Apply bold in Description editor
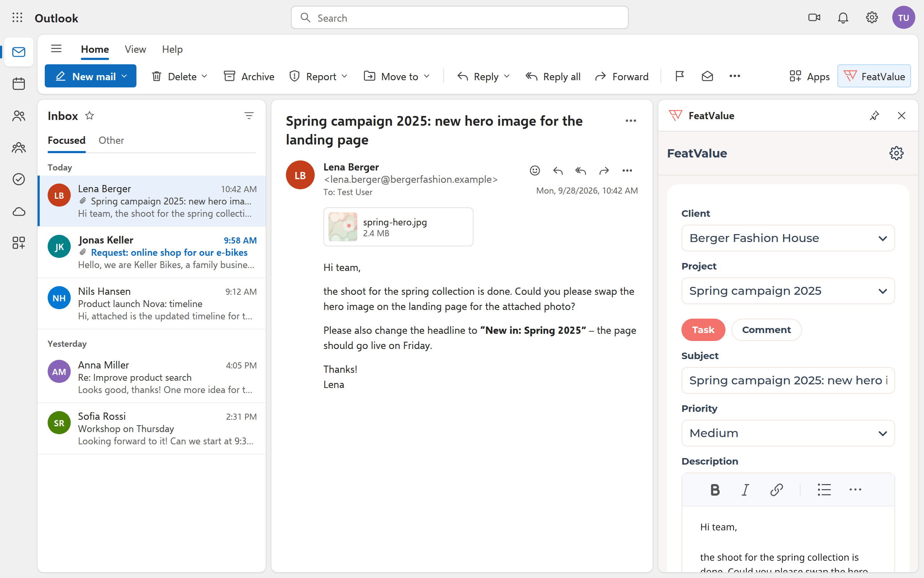 click(715, 490)
